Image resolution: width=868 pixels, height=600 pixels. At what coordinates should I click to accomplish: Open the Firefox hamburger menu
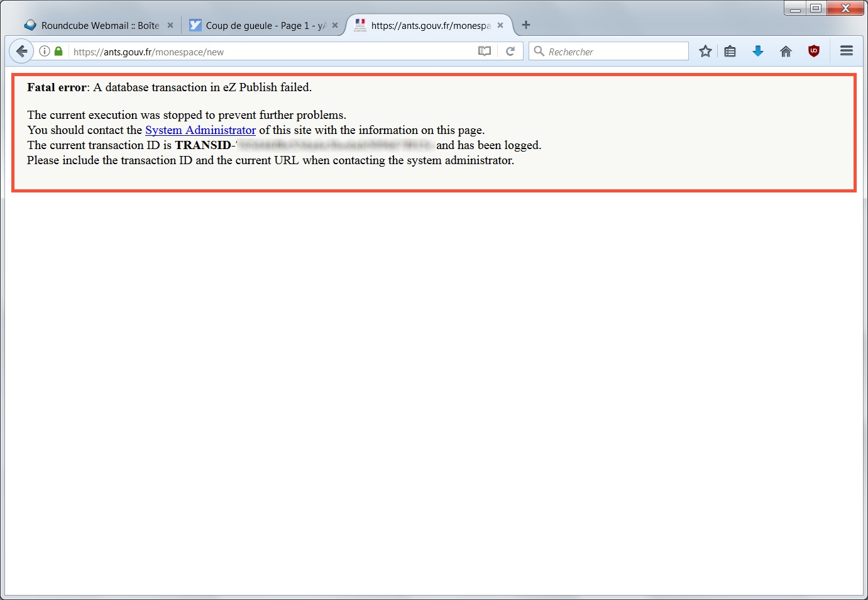pyautogui.click(x=847, y=51)
